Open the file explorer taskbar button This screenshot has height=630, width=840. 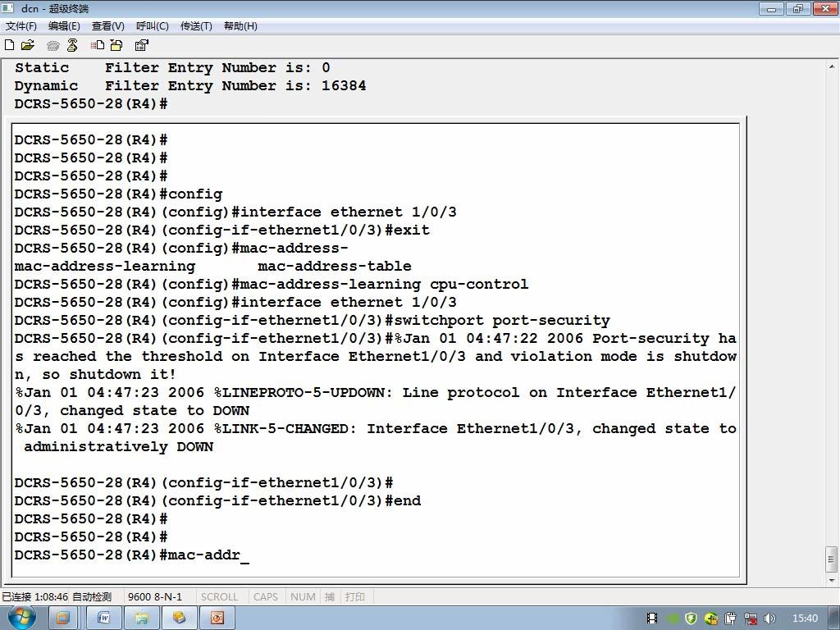(x=141, y=619)
